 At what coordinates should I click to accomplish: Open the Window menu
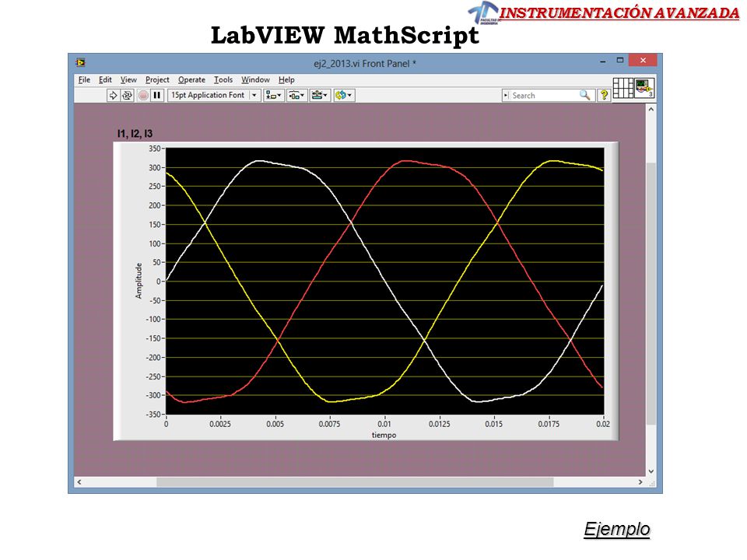click(255, 79)
